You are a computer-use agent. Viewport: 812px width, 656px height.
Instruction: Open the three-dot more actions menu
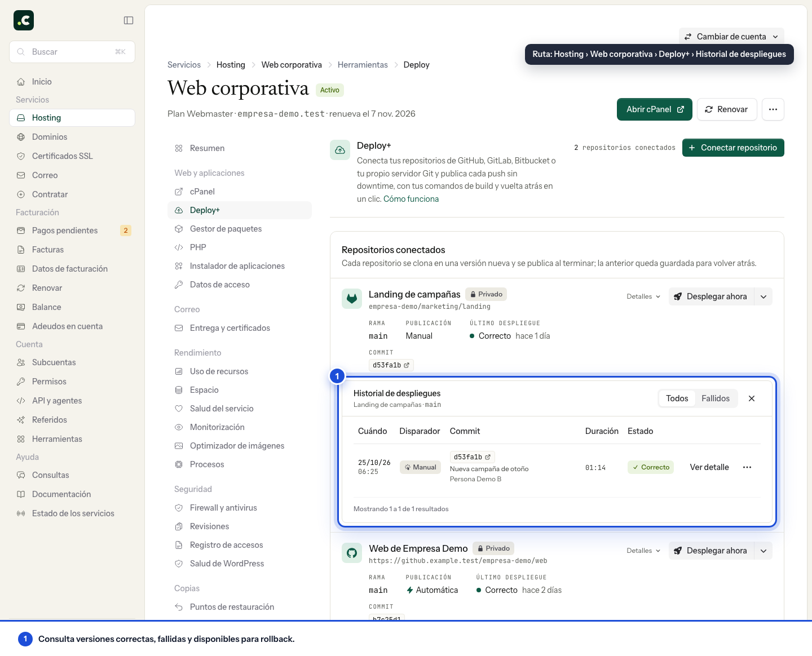click(x=773, y=109)
